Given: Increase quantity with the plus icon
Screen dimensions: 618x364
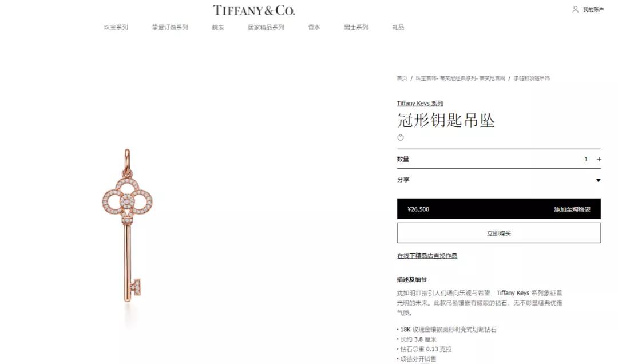Looking at the screenshot, I should point(599,159).
